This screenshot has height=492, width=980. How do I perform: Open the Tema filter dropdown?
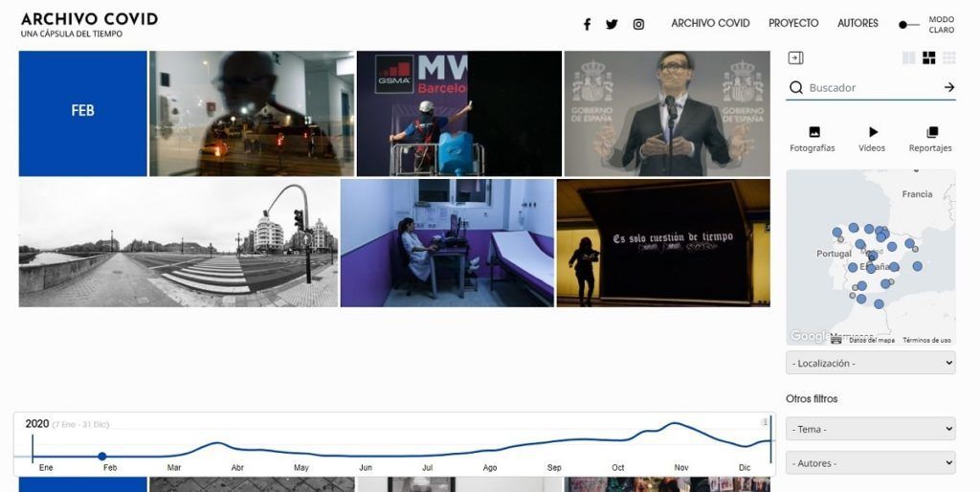click(x=871, y=429)
